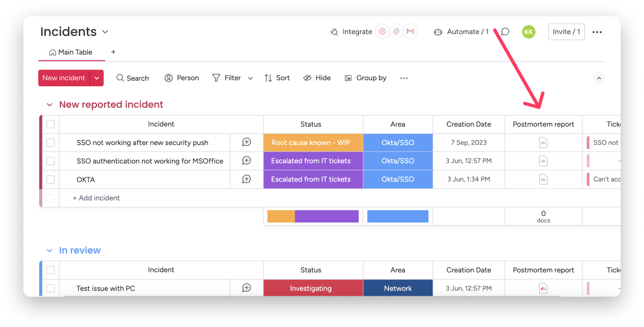Select all in New reported incident group
The height and width of the screenshot is (327, 644).
(x=50, y=124)
